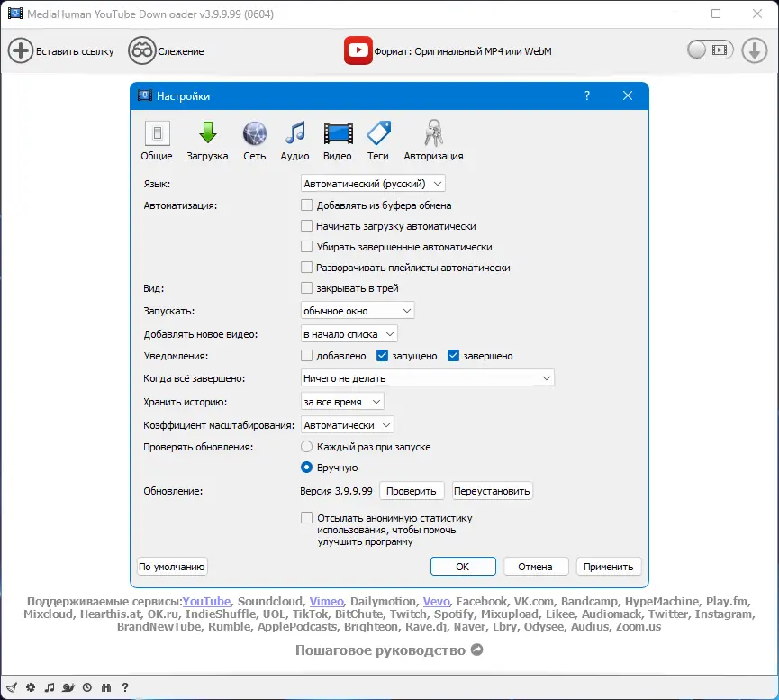Enable Добавлять из буфера обмена checkbox
The image size is (779, 700).
(306, 205)
